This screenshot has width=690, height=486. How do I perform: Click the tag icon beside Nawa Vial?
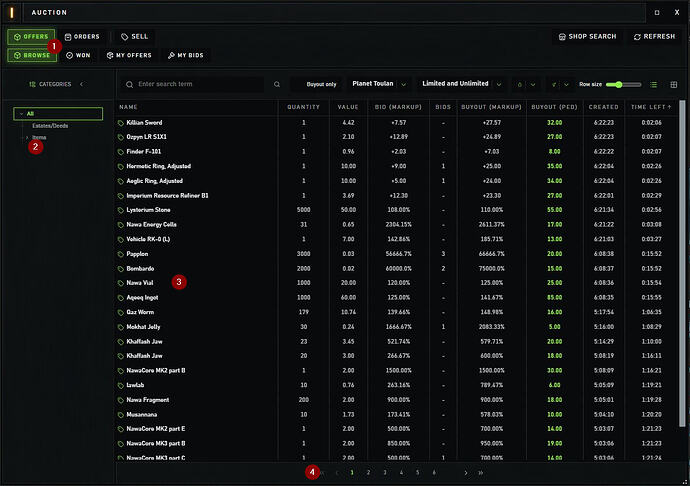point(121,283)
